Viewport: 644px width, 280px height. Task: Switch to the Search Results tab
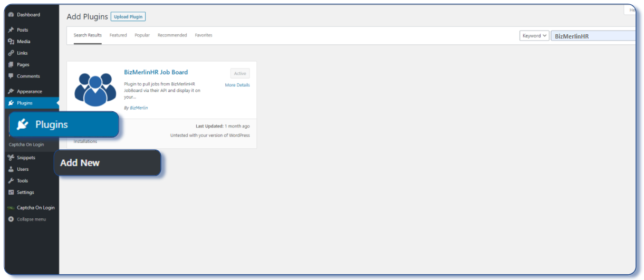click(x=88, y=35)
